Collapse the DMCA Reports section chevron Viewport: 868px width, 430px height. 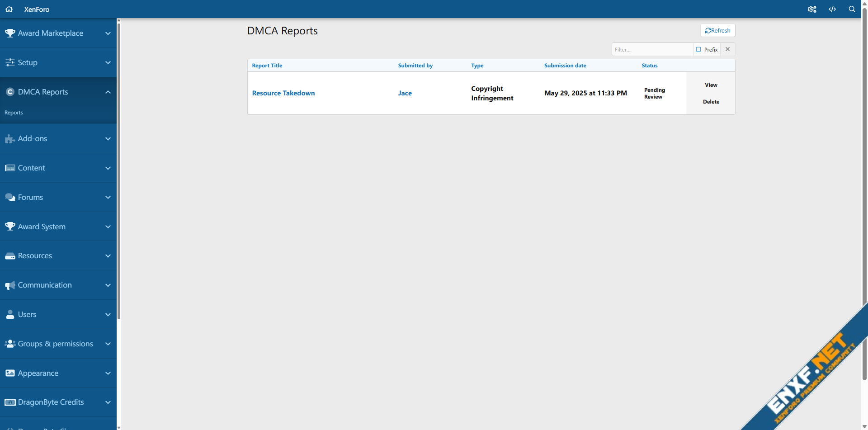108,92
